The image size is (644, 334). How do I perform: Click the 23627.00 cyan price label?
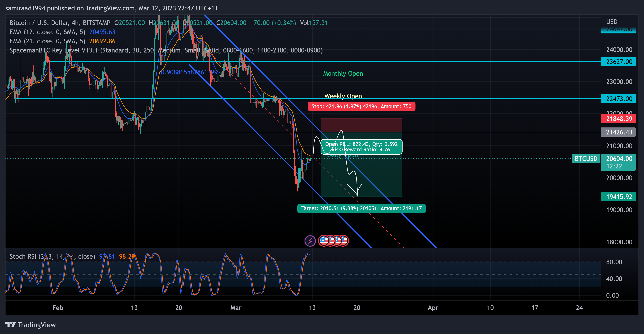tap(618, 62)
